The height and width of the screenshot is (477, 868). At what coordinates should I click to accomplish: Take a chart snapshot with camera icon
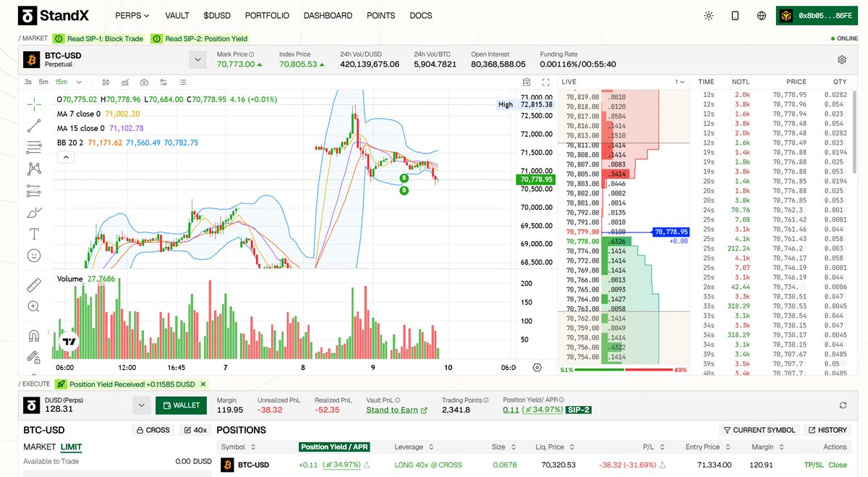coord(145,83)
